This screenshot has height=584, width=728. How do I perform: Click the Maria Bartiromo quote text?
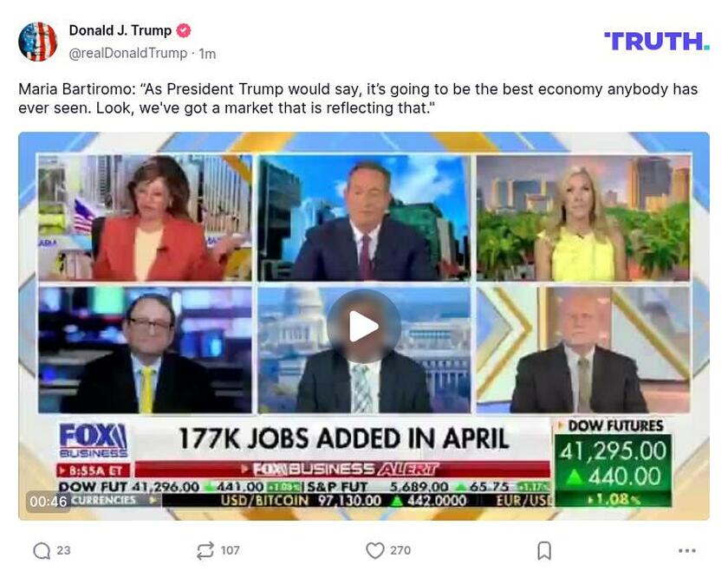coord(358,99)
